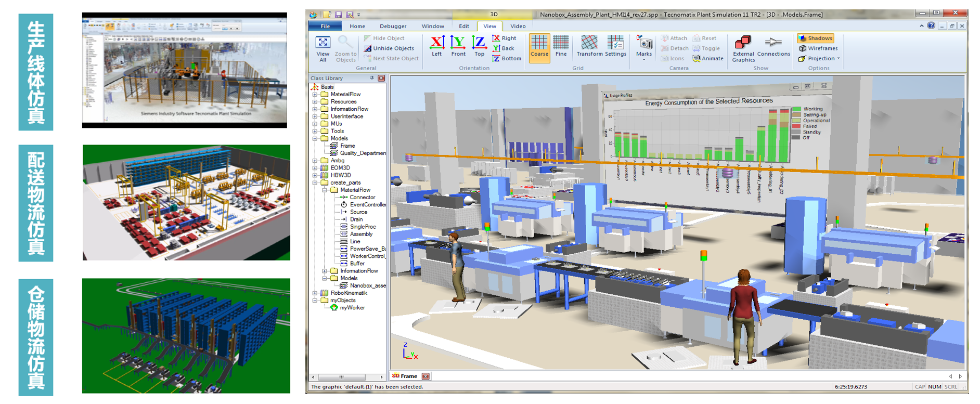This screenshot has width=980, height=404.
Task: Click the View All icon
Action: pyautogui.click(x=323, y=47)
